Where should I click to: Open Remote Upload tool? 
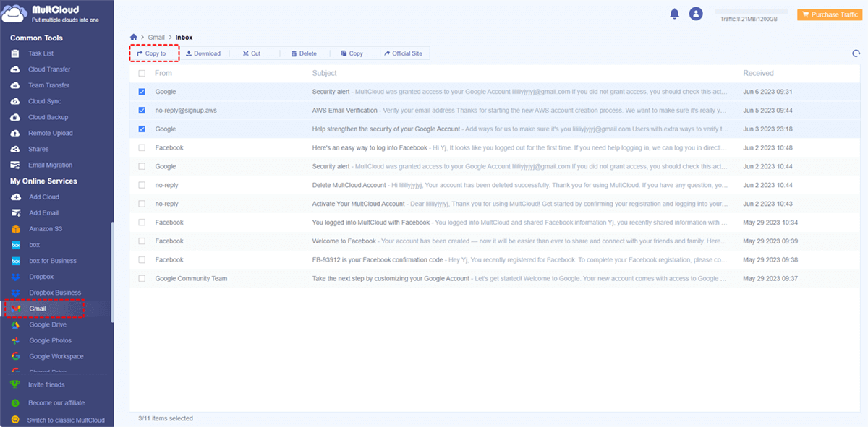[51, 133]
